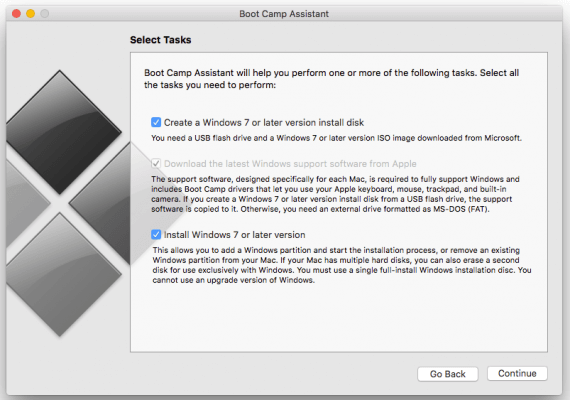Click intro text "Boot Camp Assistant will help you perform"
Image resolution: width=570 pixels, height=400 pixels.
click(331, 79)
